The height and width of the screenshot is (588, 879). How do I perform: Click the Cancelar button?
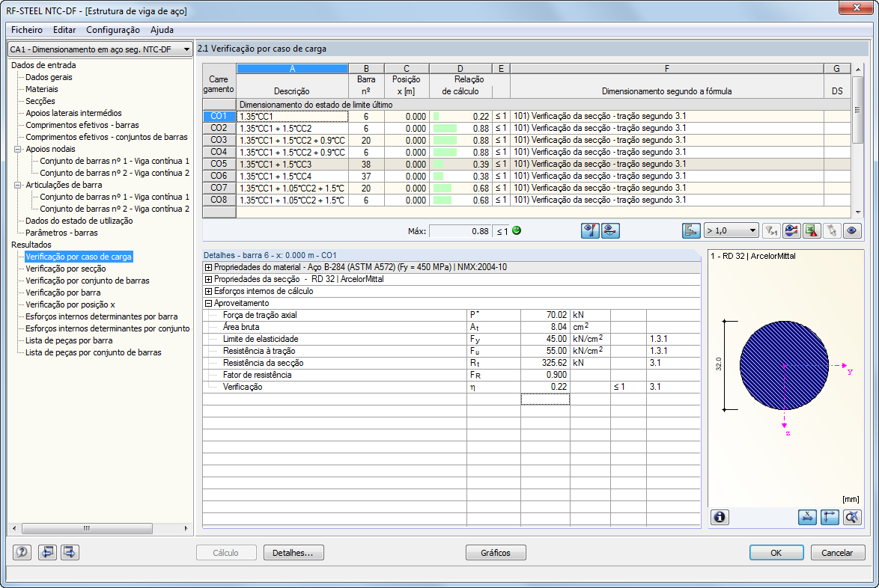[838, 553]
